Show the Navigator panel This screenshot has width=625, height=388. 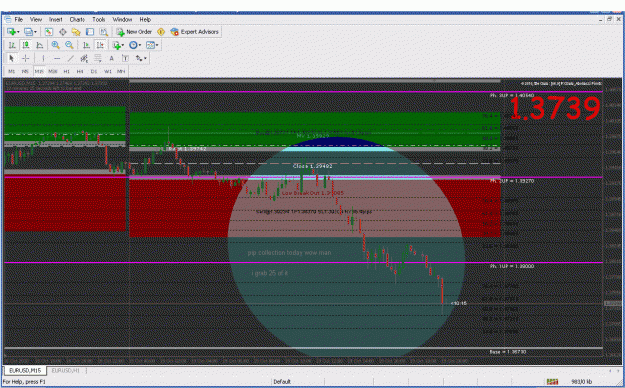click(76, 32)
